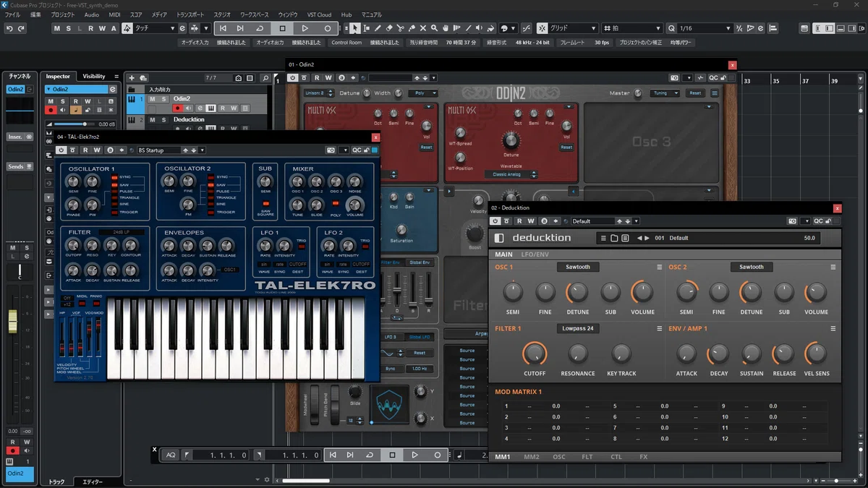Click the Add Track plus icon
This screenshot has width=868, height=488.
tap(132, 77)
